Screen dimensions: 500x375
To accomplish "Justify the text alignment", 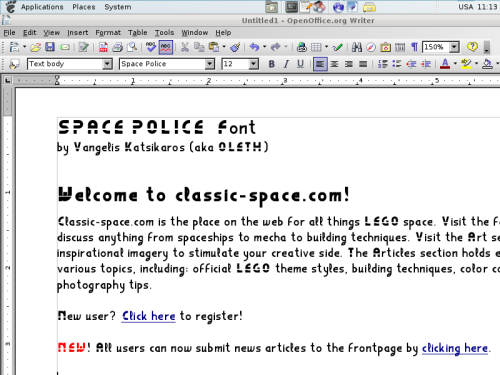I will (x=363, y=64).
